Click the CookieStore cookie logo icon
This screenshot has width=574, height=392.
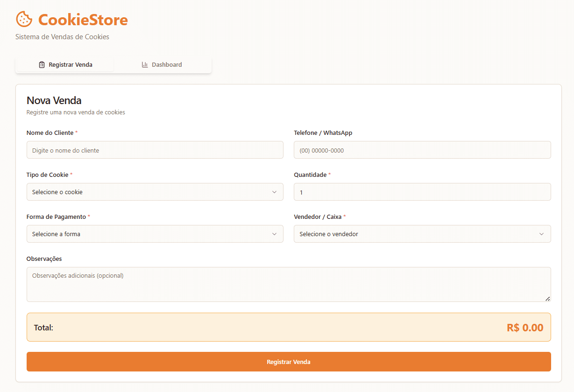pos(24,19)
